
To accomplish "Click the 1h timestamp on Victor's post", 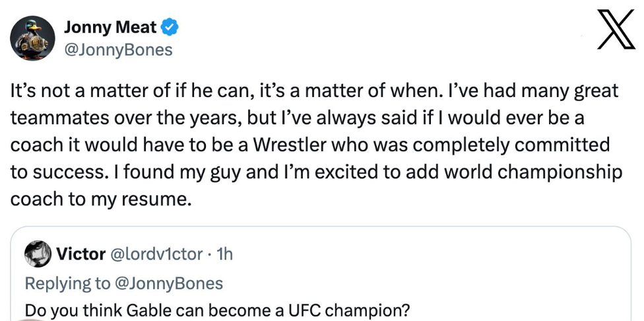I will (224, 254).
